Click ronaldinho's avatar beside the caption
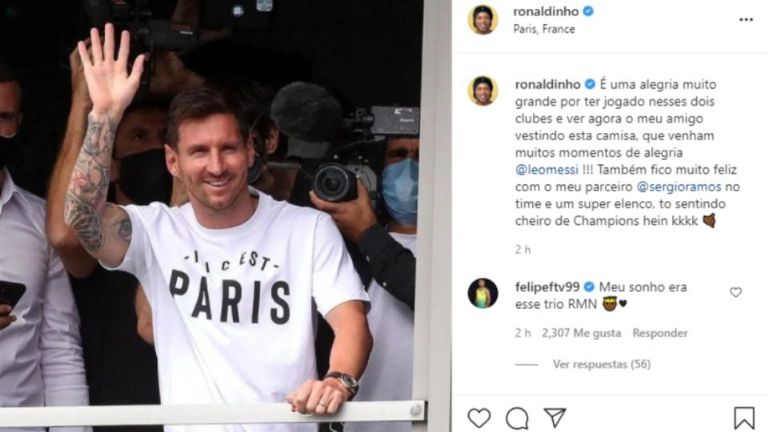Screen dimensions: 768x432 [483, 91]
